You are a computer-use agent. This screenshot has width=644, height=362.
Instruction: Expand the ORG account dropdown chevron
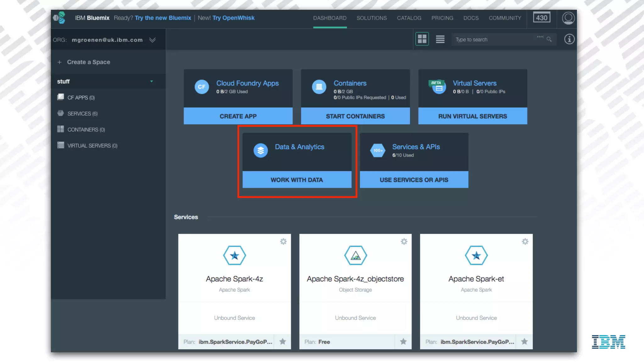(153, 40)
